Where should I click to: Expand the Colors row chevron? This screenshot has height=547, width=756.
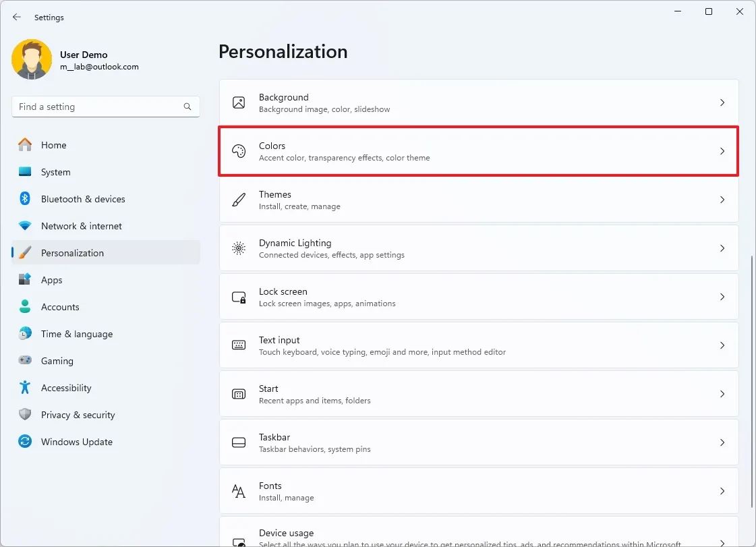point(722,151)
